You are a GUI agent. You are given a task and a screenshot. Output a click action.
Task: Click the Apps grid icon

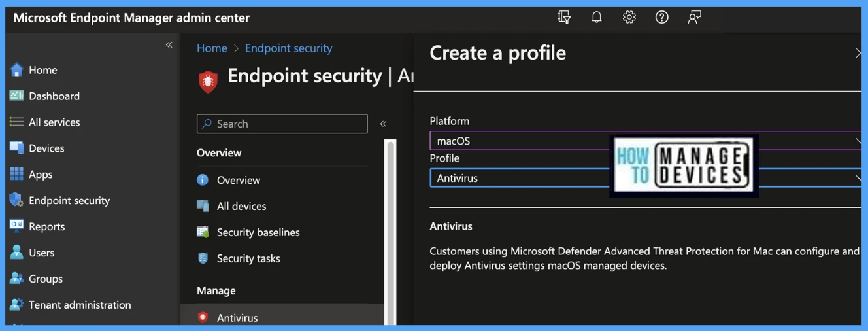[x=16, y=174]
